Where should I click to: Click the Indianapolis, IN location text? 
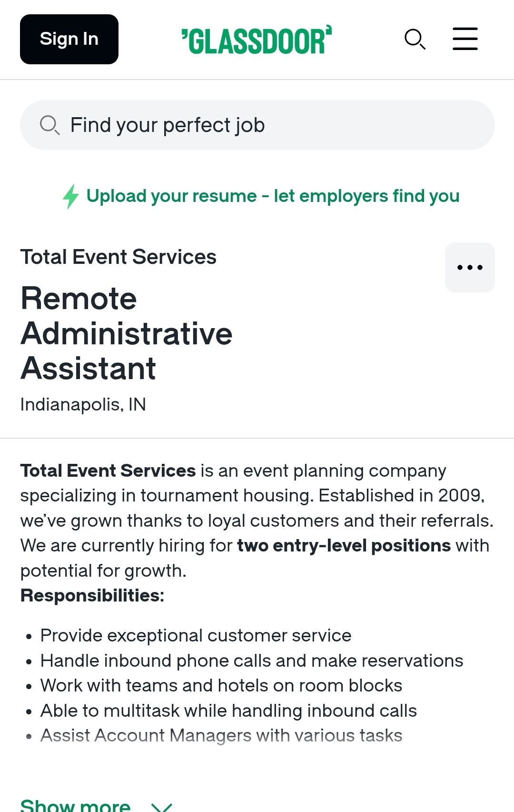[x=83, y=405]
